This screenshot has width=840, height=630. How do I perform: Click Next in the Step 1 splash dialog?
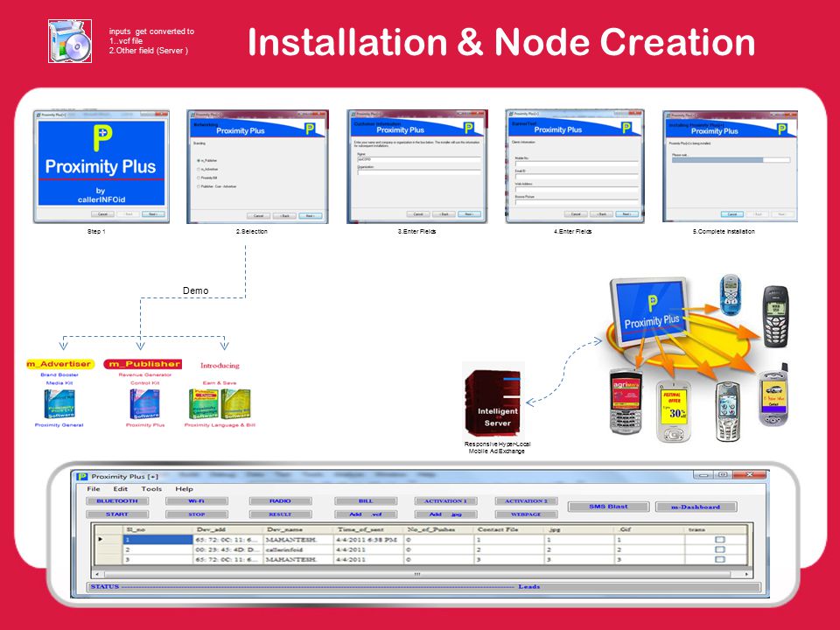click(x=153, y=213)
